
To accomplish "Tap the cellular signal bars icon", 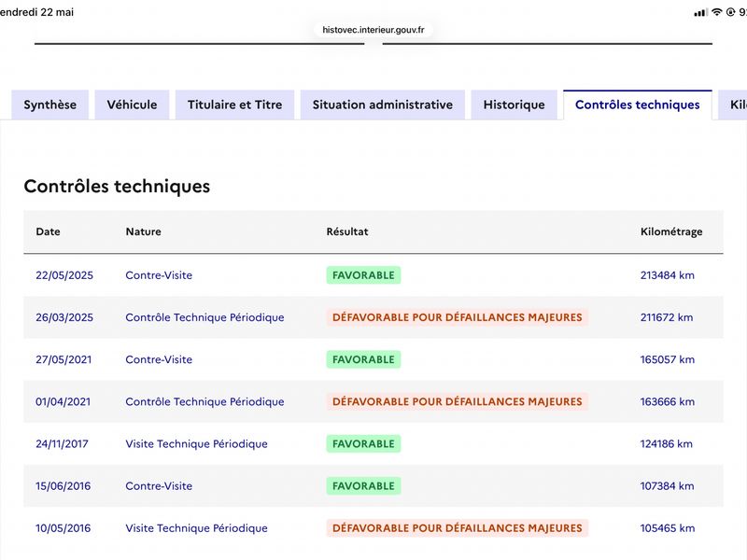I will [x=701, y=13].
